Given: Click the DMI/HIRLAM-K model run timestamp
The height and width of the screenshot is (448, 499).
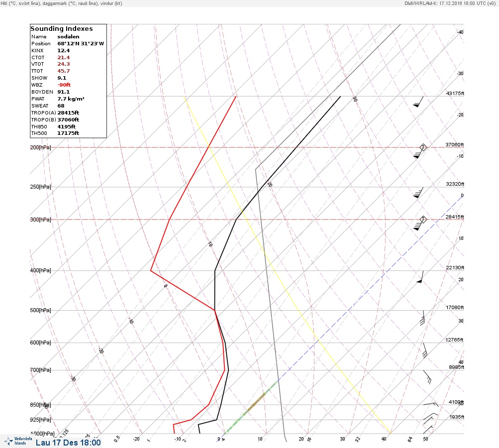Looking at the screenshot, I should click(x=450, y=3).
